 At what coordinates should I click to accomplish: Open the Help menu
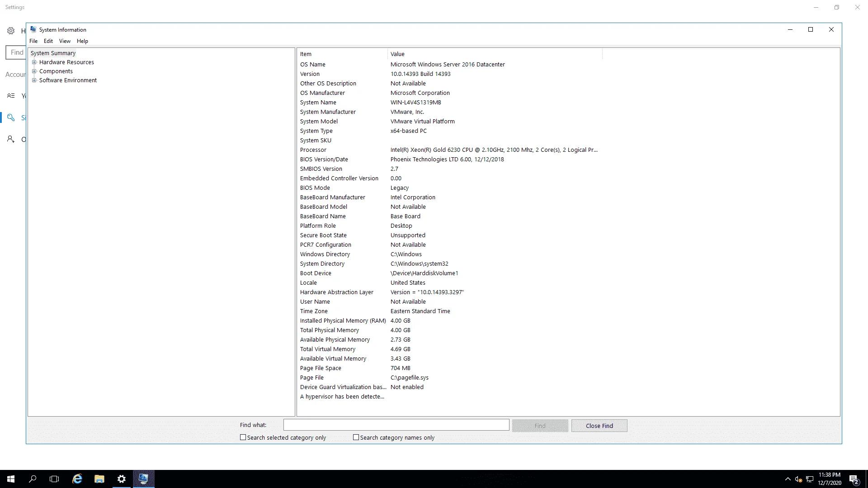pos(82,41)
